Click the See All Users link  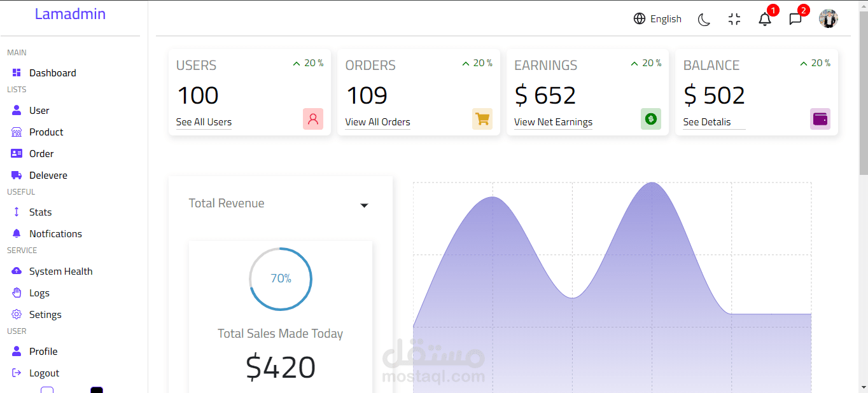(204, 122)
